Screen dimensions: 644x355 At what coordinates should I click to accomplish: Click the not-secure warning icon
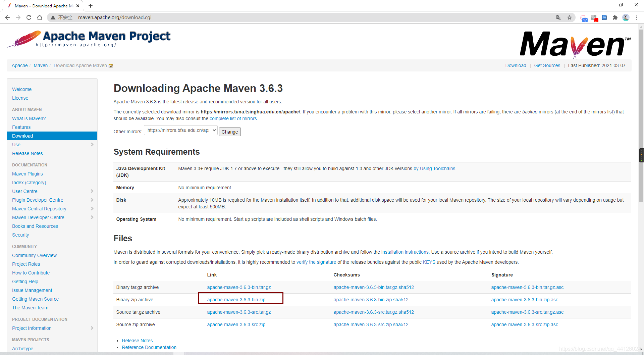tap(53, 17)
